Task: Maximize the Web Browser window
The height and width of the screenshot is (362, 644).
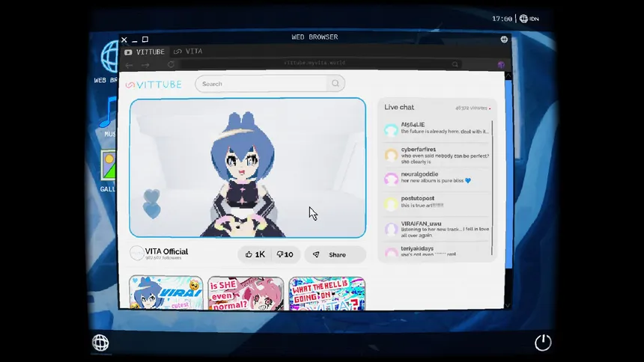Action: (145, 40)
